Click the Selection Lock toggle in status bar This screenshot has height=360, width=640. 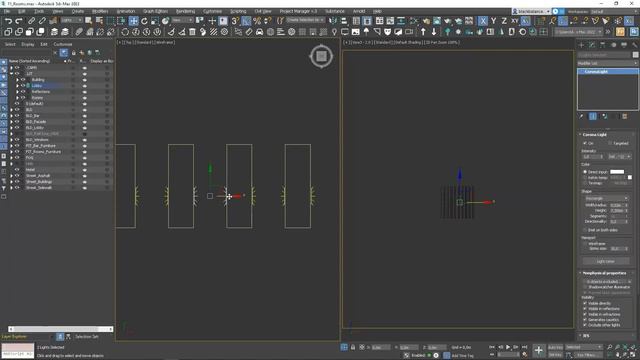pyautogui.click(x=353, y=347)
